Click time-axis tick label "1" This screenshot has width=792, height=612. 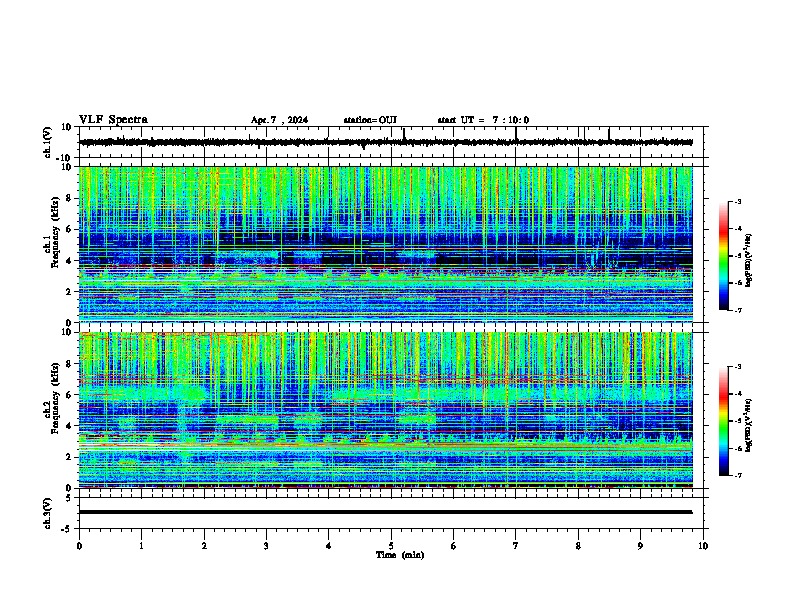click(x=141, y=546)
